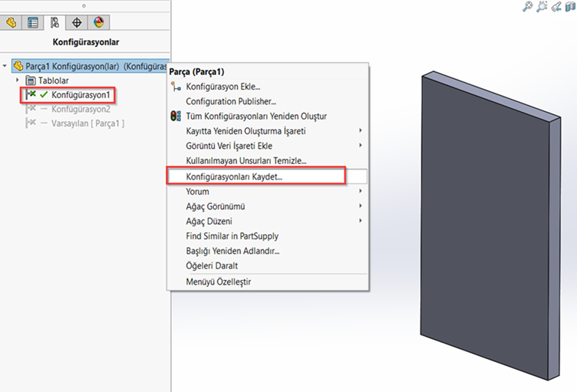Viewport: 577px width, 392px height.
Task: Collapse the Parça1 Konfigürasyon(lar) root node
Action: pyautogui.click(x=6, y=67)
